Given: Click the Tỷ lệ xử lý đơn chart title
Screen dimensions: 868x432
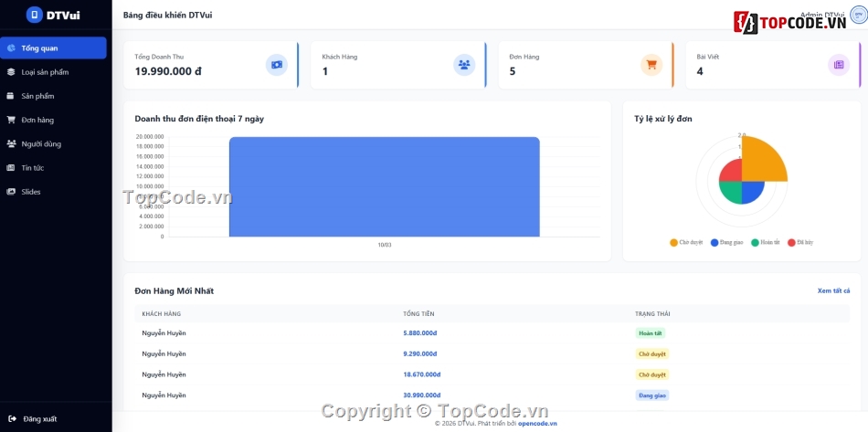Looking at the screenshot, I should (x=663, y=119).
